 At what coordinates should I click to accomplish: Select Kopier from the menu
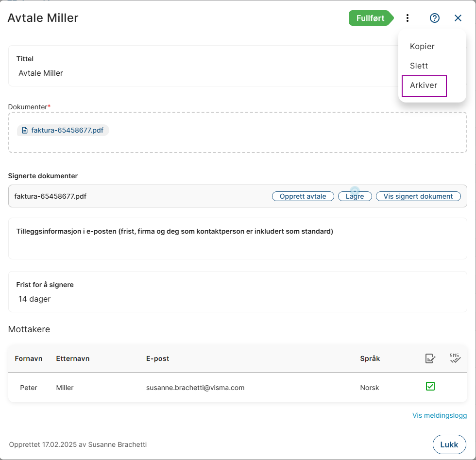point(422,47)
